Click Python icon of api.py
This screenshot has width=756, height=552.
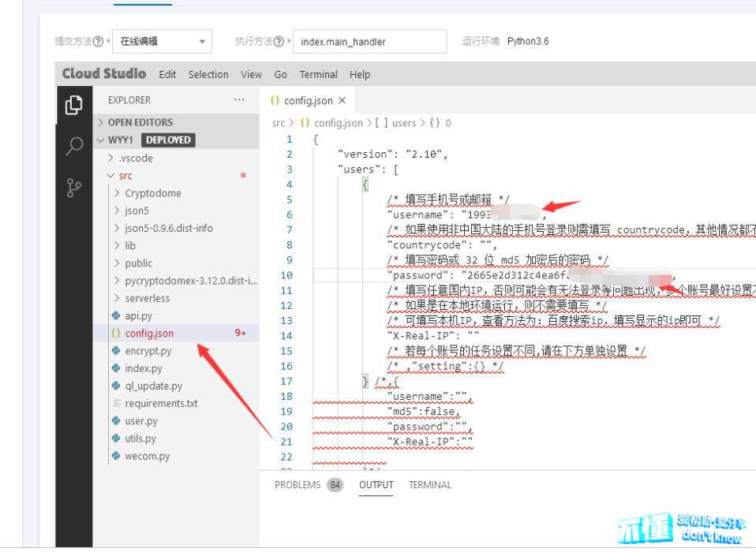(x=116, y=315)
